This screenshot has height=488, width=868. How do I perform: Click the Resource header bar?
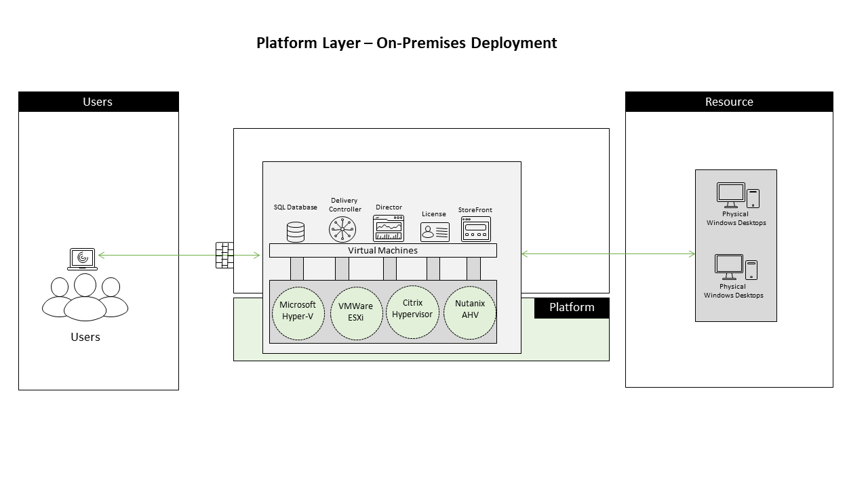[x=729, y=101]
